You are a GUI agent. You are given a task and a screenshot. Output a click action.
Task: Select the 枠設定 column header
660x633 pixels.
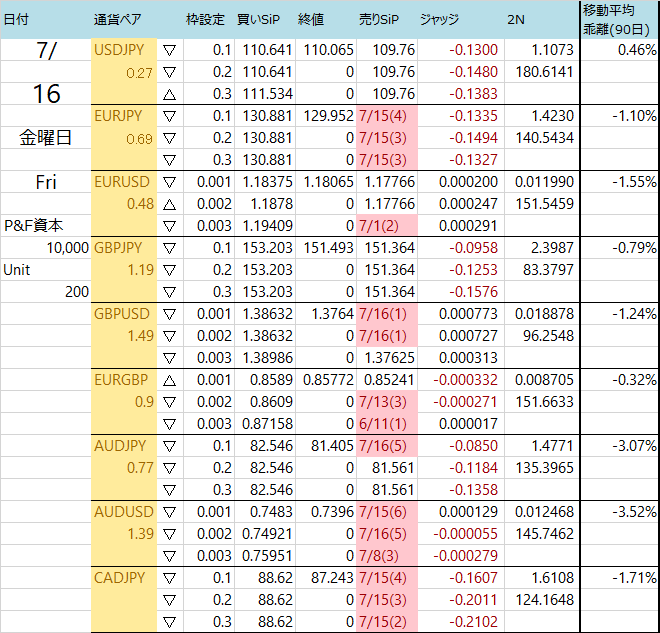click(x=205, y=19)
